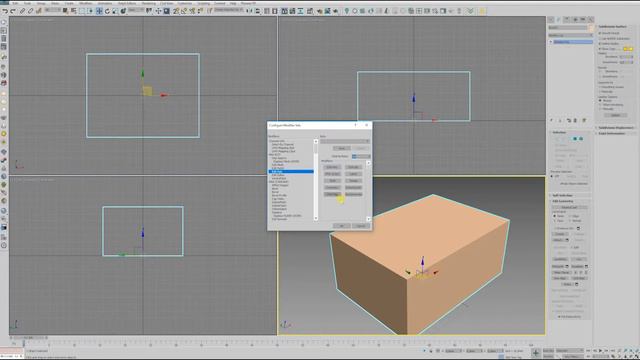
Task: Choose Normal constraint radio button
Action: [570, 221]
